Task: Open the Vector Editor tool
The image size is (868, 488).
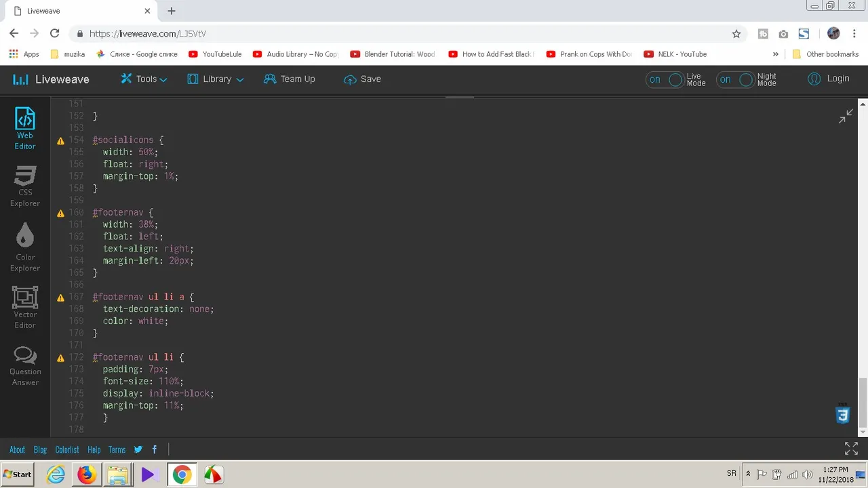Action: (x=25, y=306)
